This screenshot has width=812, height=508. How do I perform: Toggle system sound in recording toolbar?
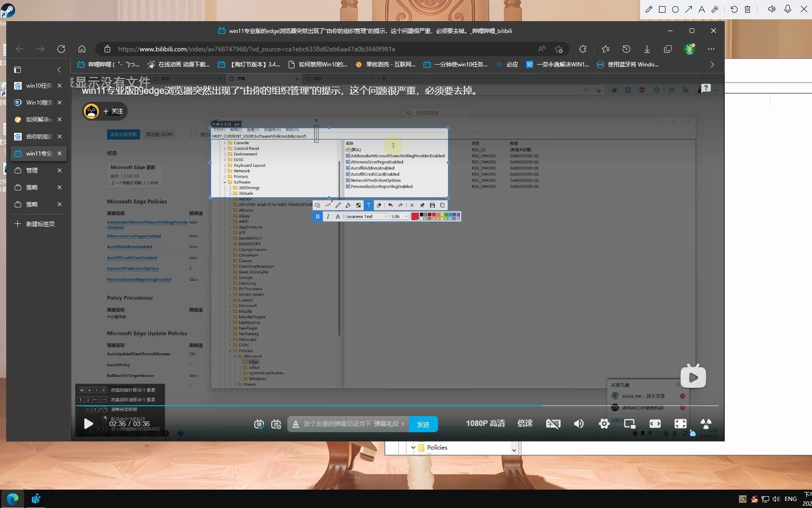point(771,9)
